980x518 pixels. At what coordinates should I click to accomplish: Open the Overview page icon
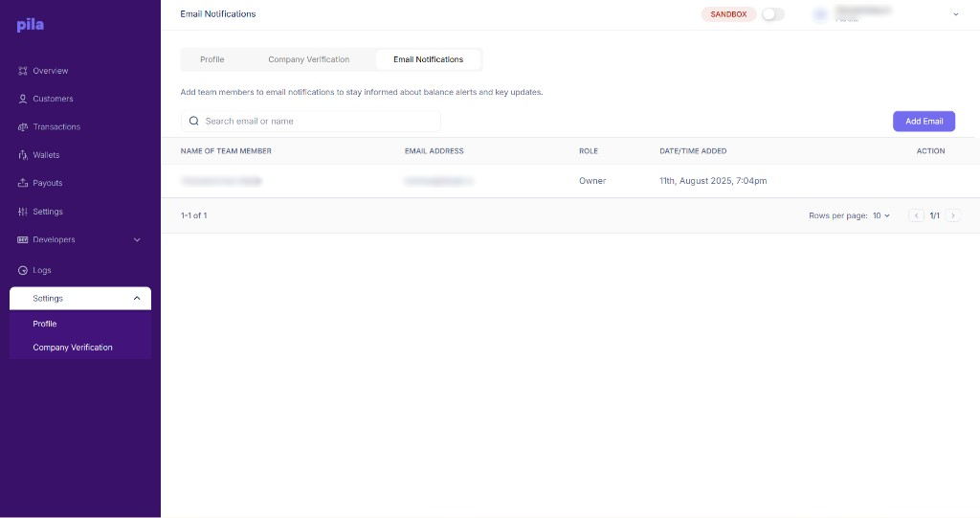click(x=23, y=71)
